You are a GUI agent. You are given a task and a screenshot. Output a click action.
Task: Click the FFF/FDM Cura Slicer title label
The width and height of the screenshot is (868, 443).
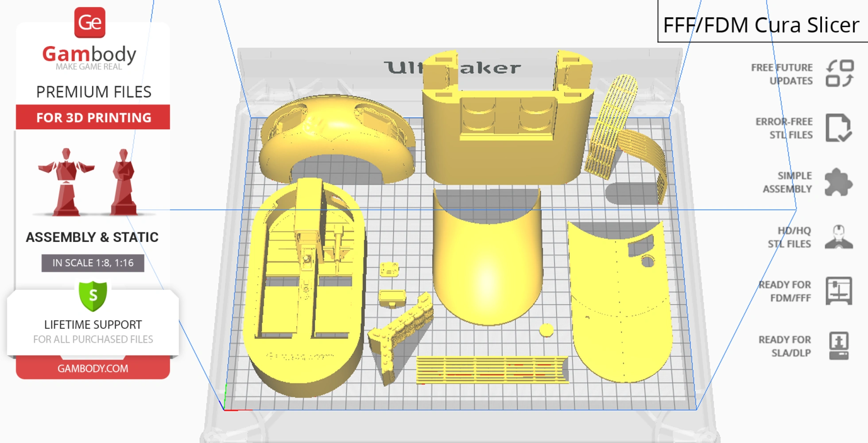tap(761, 25)
